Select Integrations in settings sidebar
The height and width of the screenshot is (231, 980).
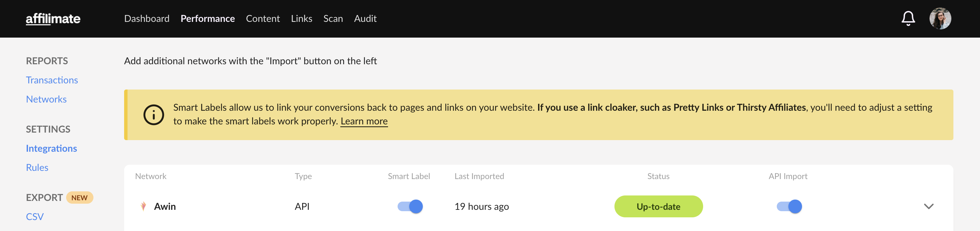51,148
